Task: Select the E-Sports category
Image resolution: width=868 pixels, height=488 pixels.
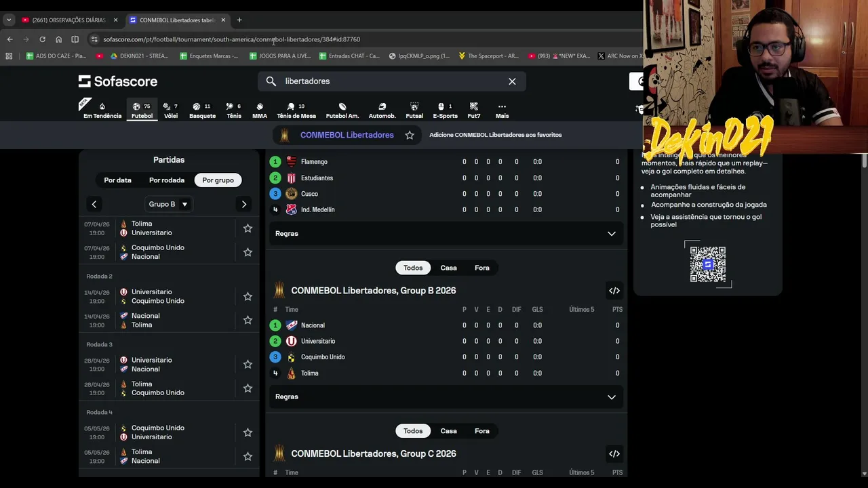Action: point(445,110)
